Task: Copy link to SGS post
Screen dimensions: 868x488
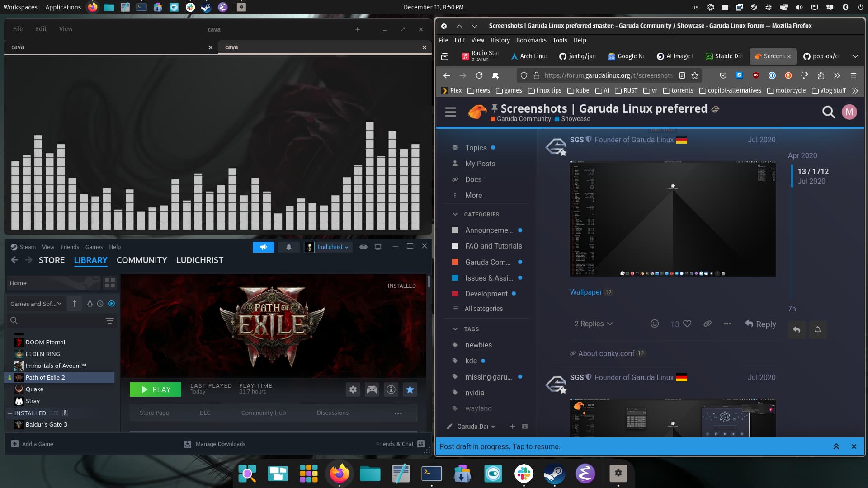Action: 708,324
